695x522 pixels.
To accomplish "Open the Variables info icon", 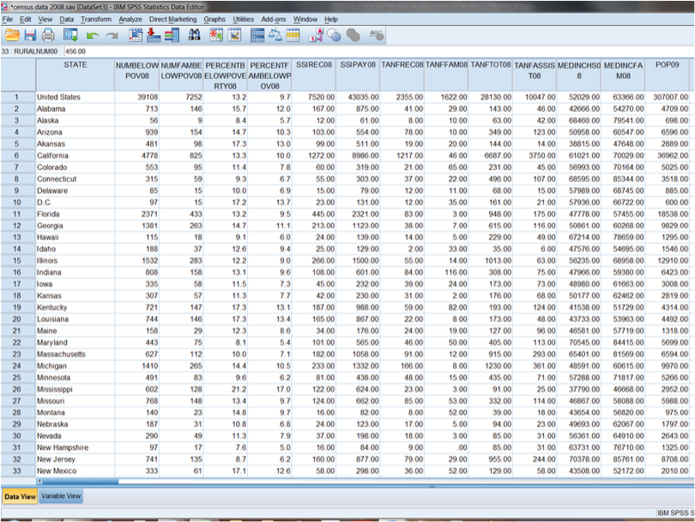I will pyautogui.click(x=172, y=35).
